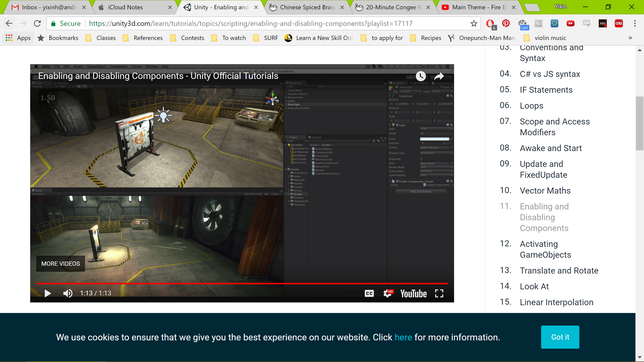Screen dimensions: 644x362
Task: Open the Look At tutorial
Action: coord(534,287)
